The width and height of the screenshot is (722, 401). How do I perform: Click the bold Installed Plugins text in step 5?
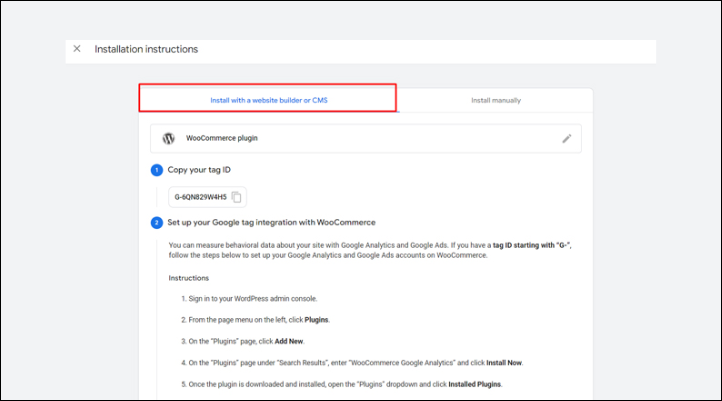tap(474, 384)
